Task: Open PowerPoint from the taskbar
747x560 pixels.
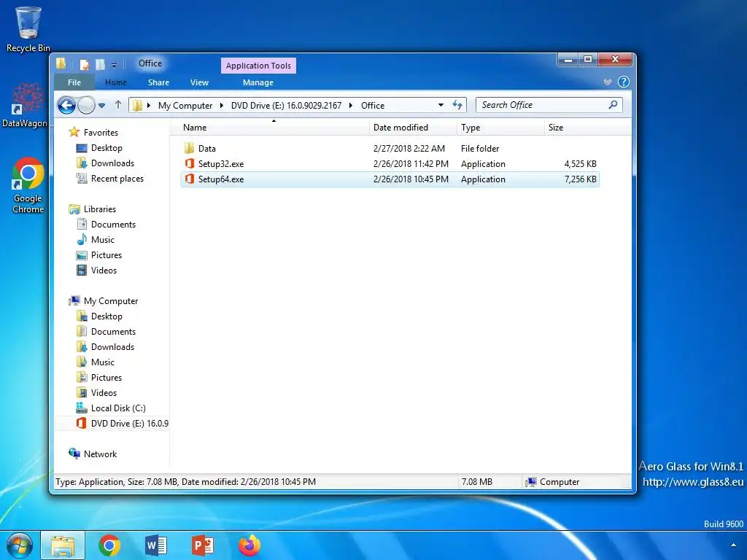Action: point(203,545)
